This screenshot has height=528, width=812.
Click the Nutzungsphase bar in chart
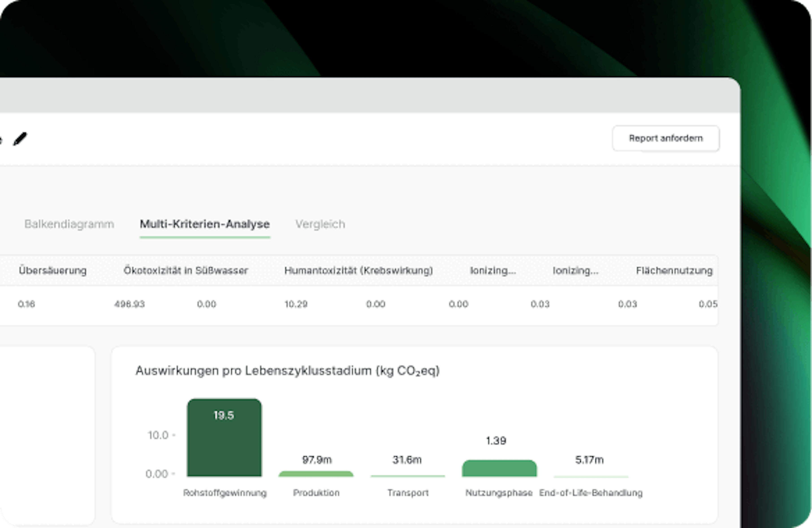tap(499, 469)
